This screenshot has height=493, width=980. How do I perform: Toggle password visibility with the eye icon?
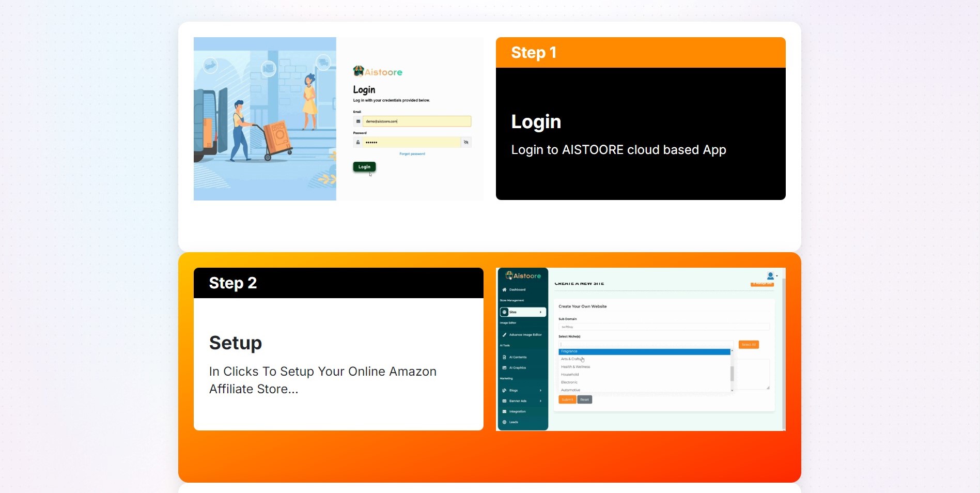tap(466, 142)
